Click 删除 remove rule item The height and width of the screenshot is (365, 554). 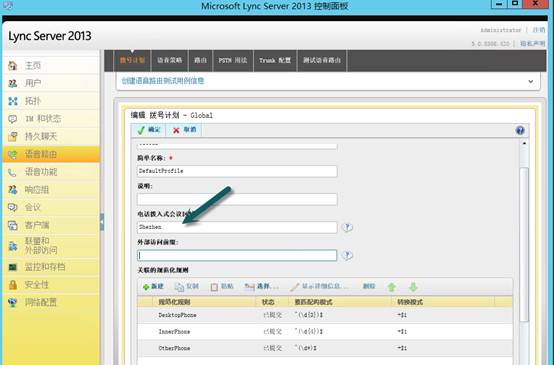pos(369,286)
